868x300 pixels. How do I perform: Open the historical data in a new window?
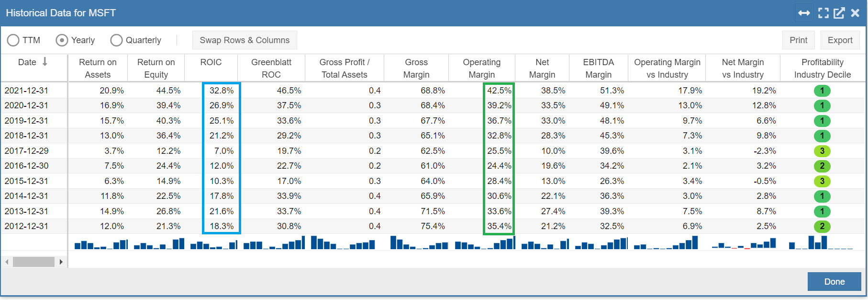pos(839,13)
